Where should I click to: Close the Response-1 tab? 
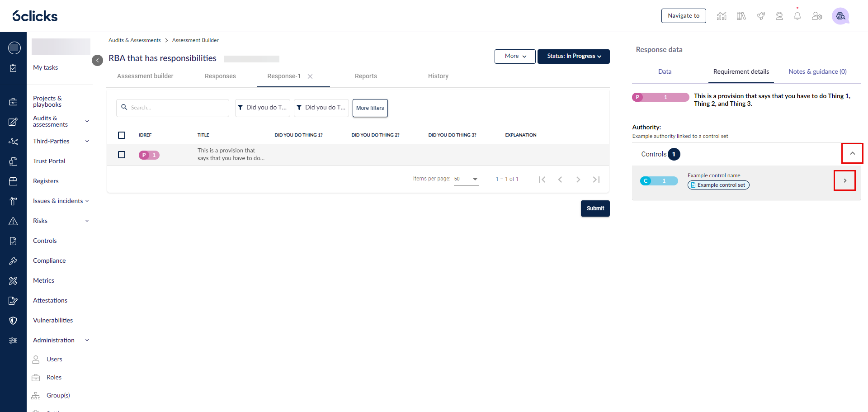pos(310,76)
